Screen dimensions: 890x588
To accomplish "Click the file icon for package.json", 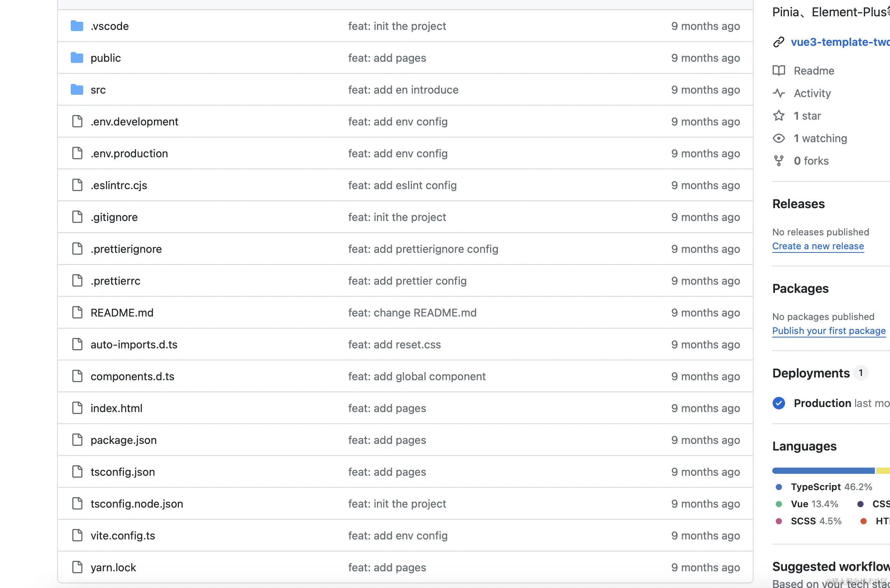I will point(77,440).
